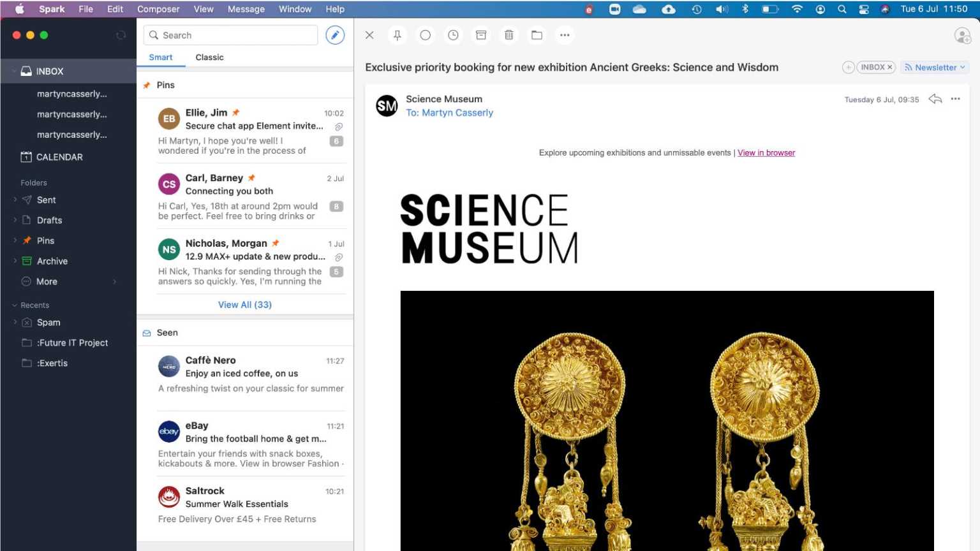Open the Message menu
This screenshot has width=980, height=551.
click(x=246, y=9)
